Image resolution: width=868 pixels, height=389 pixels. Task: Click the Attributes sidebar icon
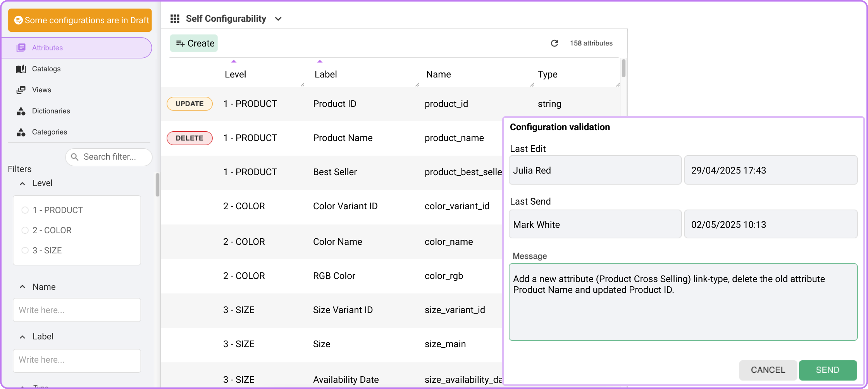(x=21, y=48)
